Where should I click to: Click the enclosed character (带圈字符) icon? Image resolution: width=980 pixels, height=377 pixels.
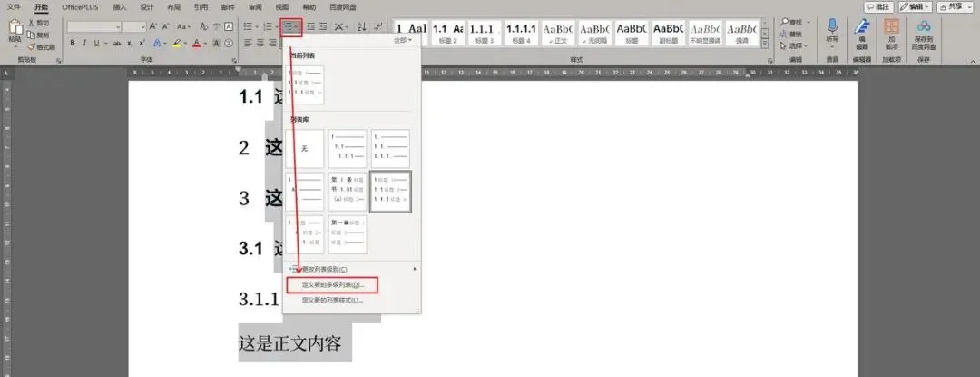[x=229, y=43]
